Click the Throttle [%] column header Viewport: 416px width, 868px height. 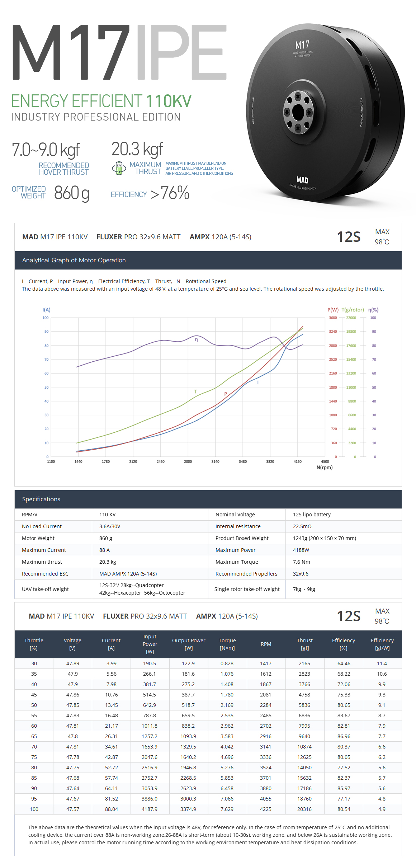pos(34,644)
